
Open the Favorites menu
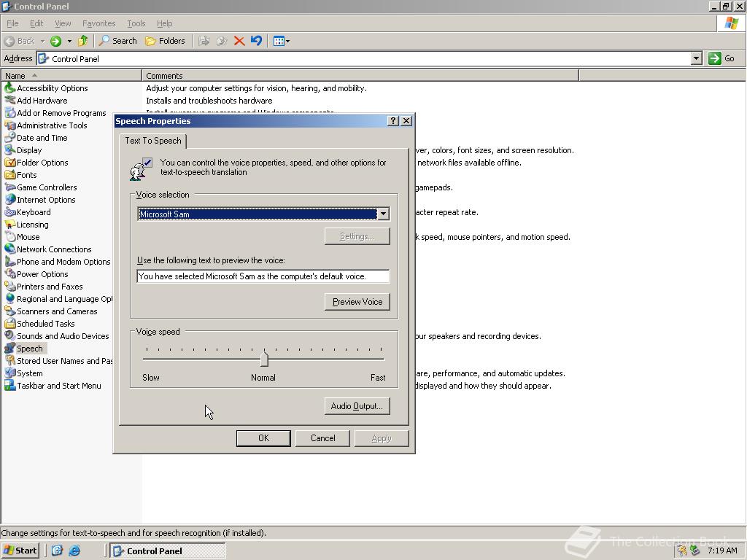98,23
